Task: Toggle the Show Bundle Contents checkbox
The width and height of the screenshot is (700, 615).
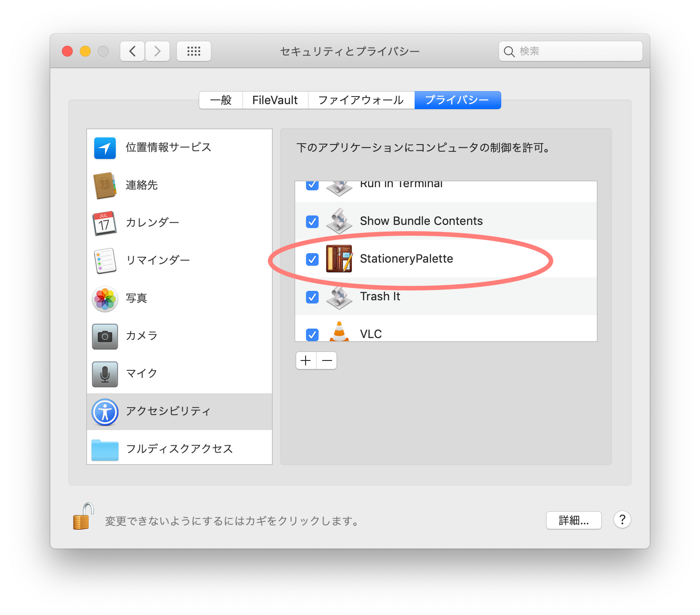Action: point(312,222)
